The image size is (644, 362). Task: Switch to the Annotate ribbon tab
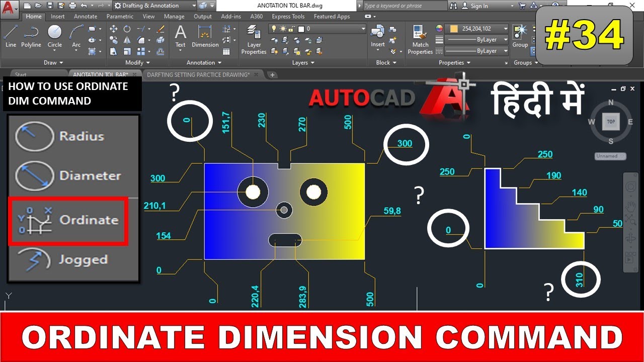point(86,17)
